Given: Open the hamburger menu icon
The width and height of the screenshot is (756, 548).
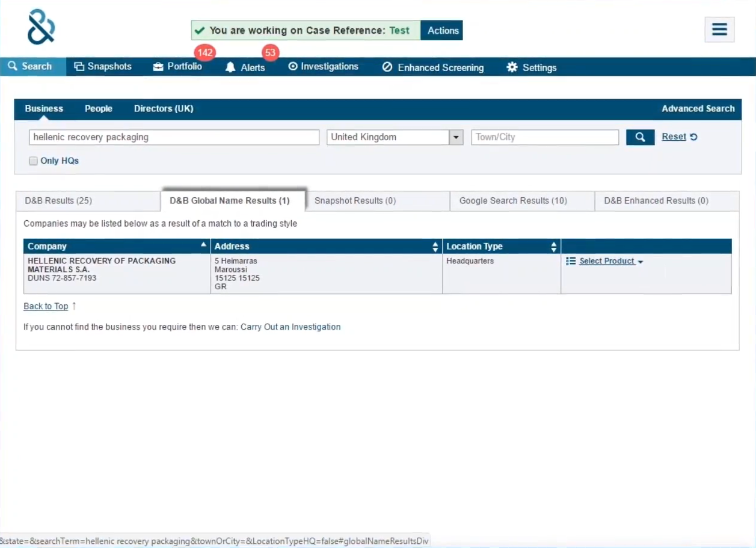Looking at the screenshot, I should click(x=719, y=29).
